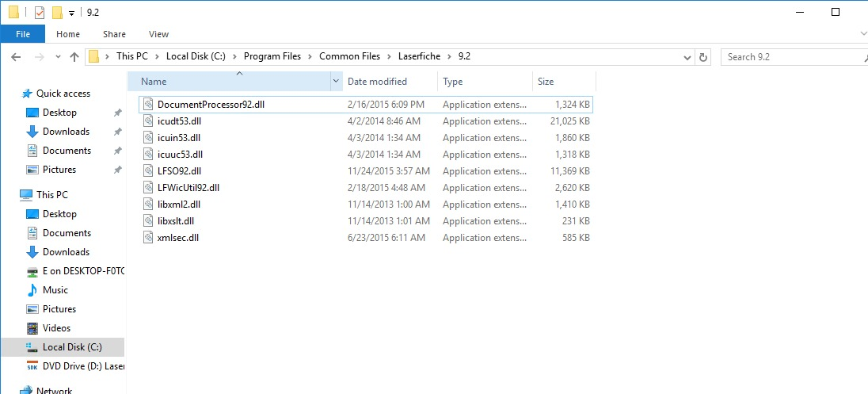The height and width of the screenshot is (394, 868).
Task: Click the LFWicUtil92.dll file icon
Action: click(x=148, y=187)
